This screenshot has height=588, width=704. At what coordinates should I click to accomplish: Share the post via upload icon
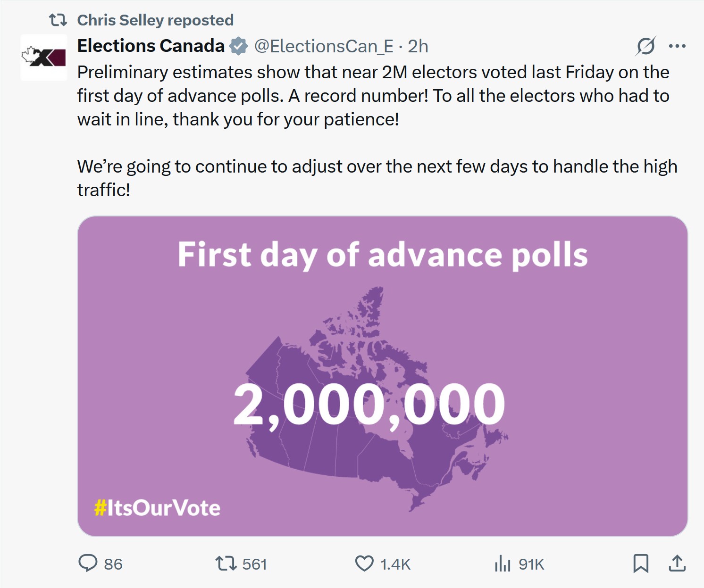click(677, 563)
